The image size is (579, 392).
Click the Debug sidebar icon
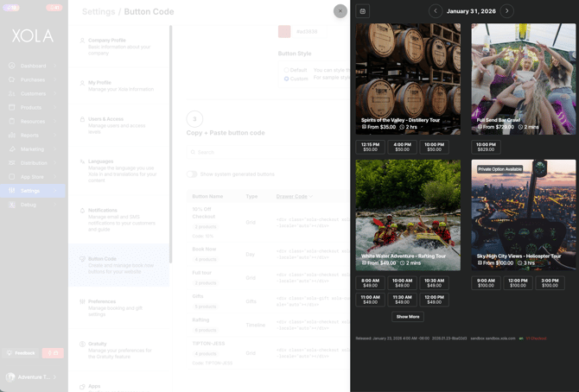click(x=12, y=205)
